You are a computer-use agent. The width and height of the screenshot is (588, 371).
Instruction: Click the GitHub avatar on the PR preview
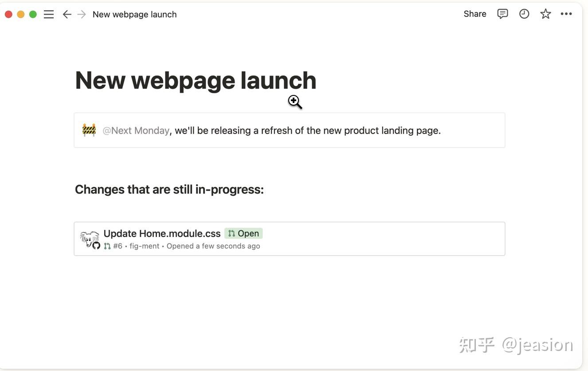pyautogui.click(x=90, y=239)
